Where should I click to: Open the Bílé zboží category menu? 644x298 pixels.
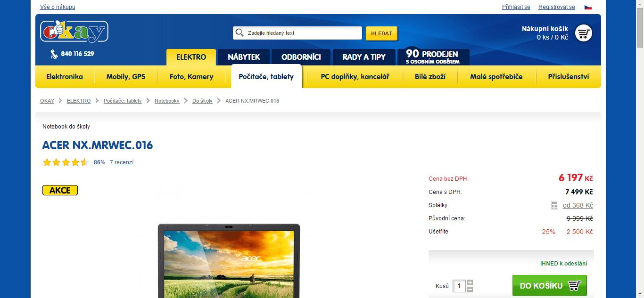tap(430, 77)
